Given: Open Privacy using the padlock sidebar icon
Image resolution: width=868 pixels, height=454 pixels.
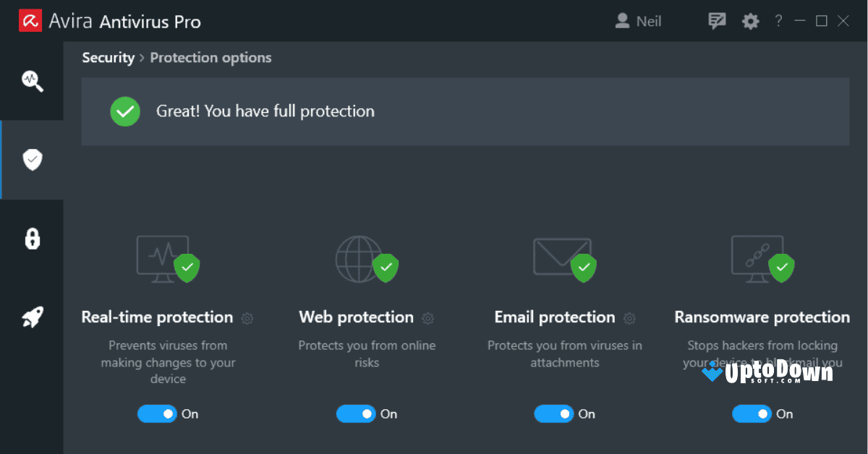Looking at the screenshot, I should 32,239.
